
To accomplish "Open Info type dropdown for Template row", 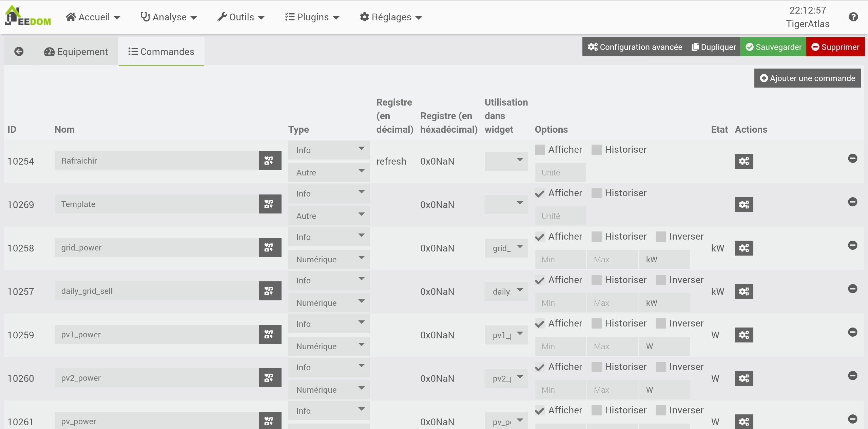I will pos(328,193).
